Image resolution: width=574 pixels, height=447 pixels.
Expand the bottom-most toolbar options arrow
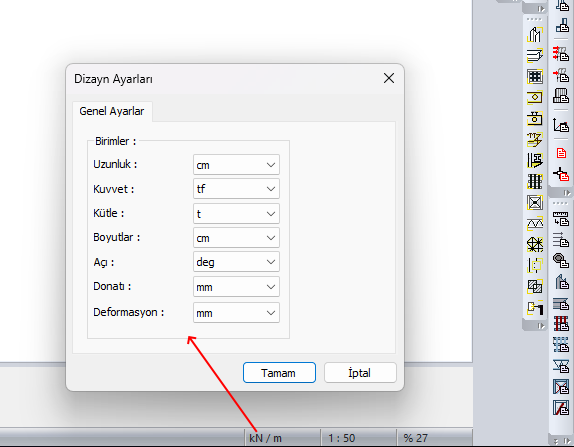(x=567, y=441)
